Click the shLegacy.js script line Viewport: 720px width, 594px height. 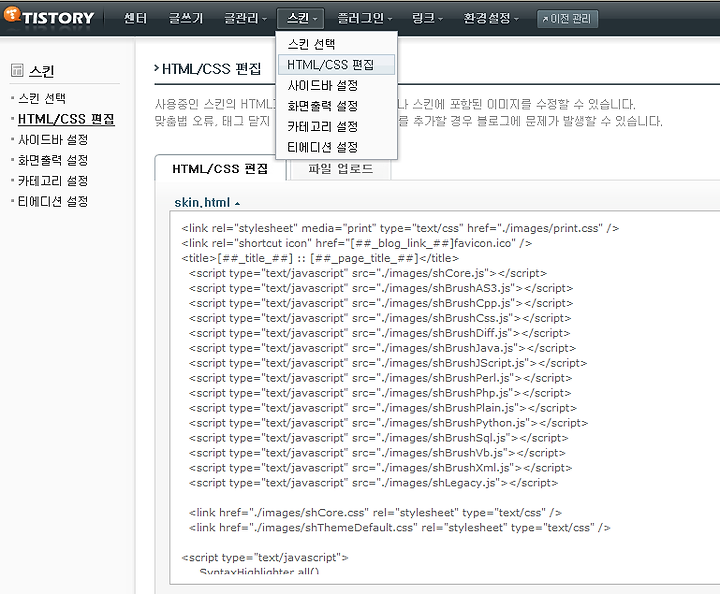[373, 483]
